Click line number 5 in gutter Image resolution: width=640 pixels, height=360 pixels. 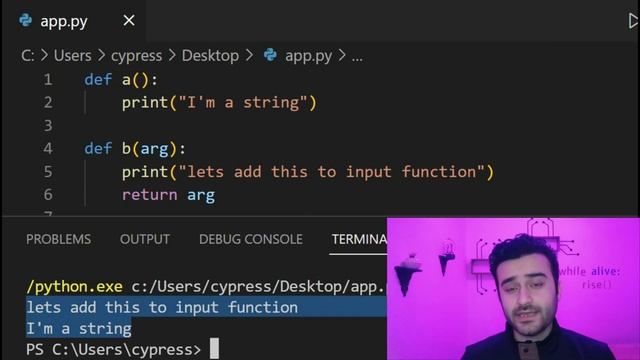(x=48, y=172)
